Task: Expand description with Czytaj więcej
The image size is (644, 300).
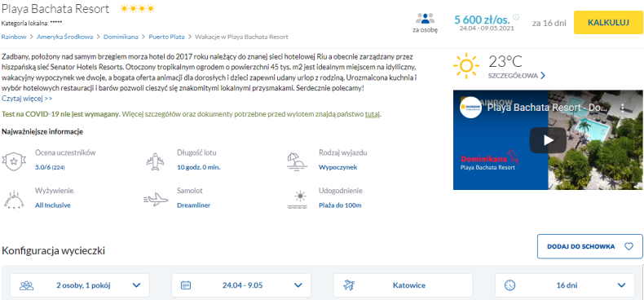Action: coord(27,99)
